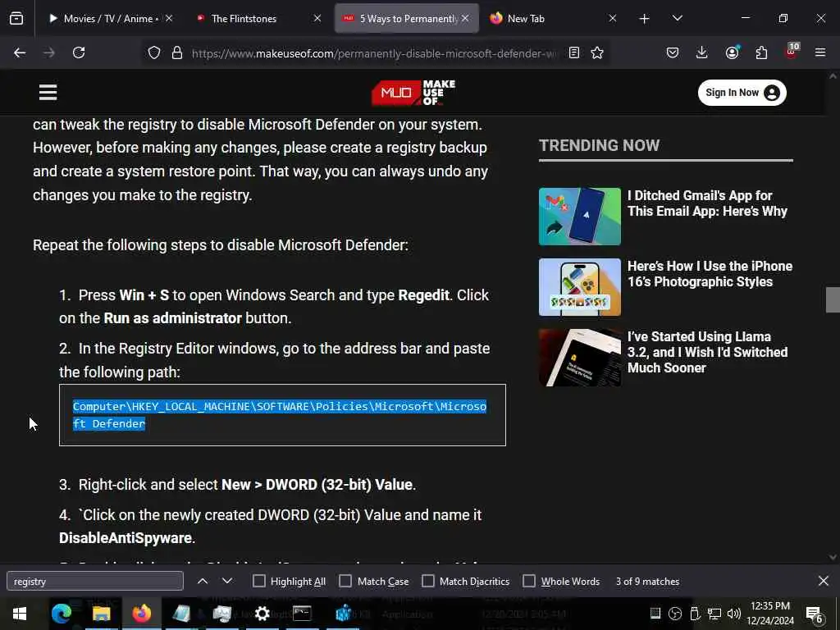Click iPhone Photographic Styles thumbnail

580,287
